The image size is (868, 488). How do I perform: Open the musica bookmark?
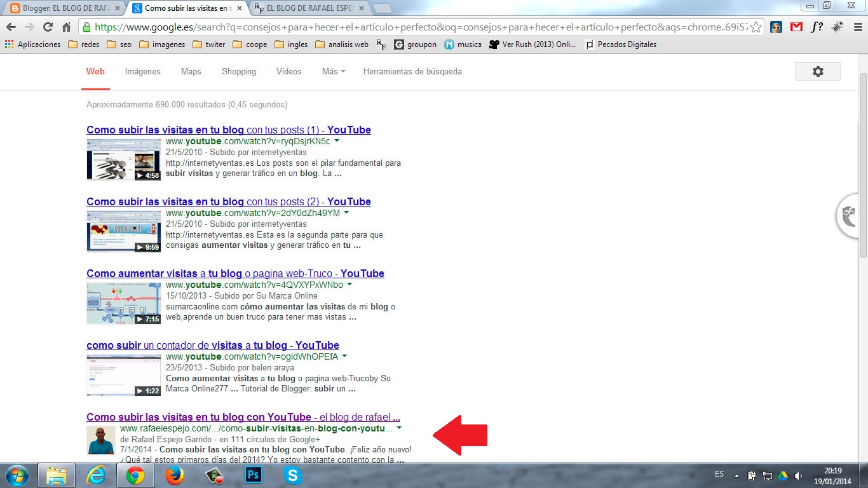click(463, 44)
